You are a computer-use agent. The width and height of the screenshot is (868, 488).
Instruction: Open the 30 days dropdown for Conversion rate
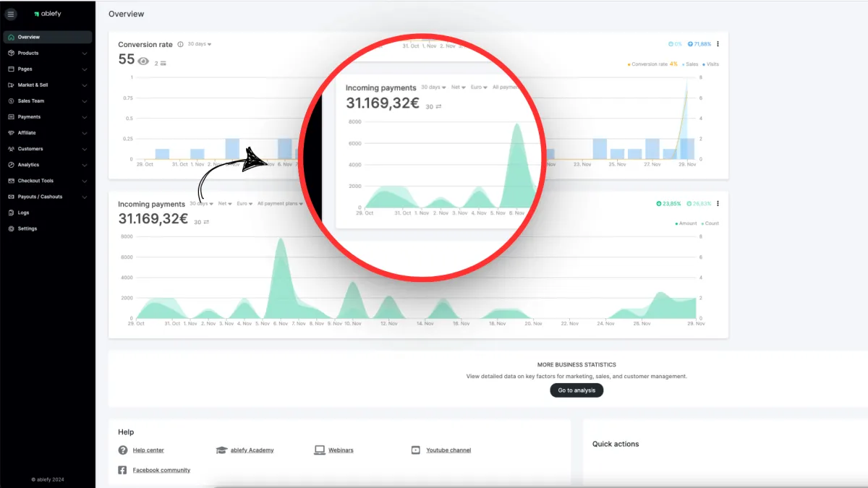[x=200, y=44]
